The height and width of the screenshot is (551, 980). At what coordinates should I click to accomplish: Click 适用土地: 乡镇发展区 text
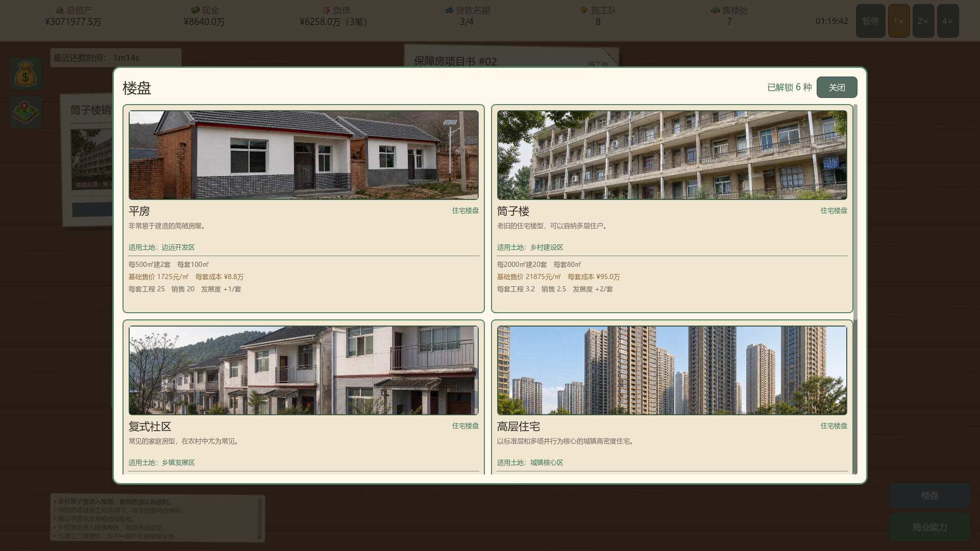point(162,463)
